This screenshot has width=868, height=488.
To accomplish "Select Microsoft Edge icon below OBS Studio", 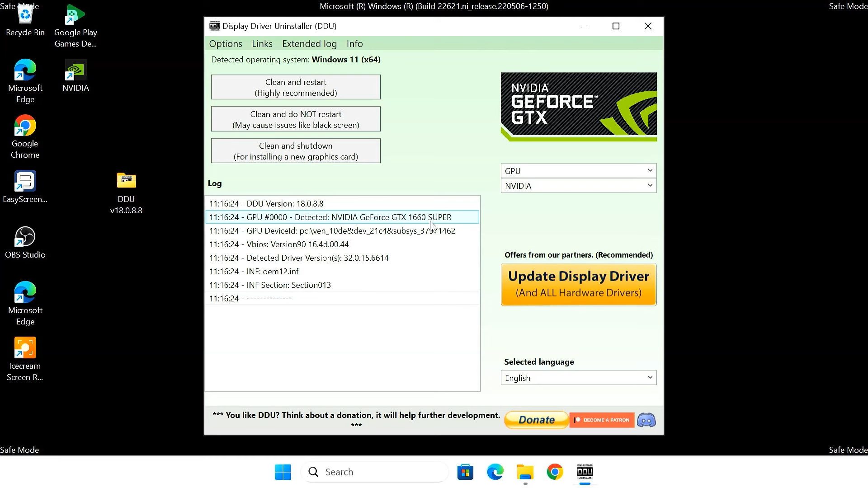I will [25, 304].
